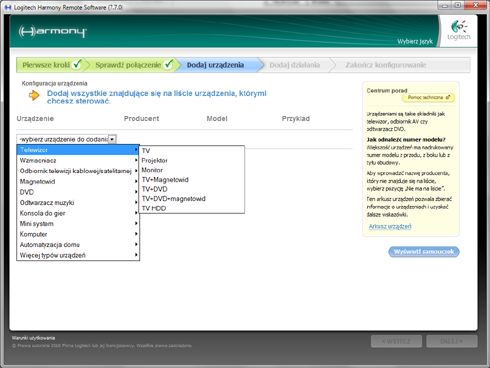Select Odbiornik telewizji kablowej/satelitarnej entry
Viewport: 490px width, 368px height.
(x=78, y=171)
